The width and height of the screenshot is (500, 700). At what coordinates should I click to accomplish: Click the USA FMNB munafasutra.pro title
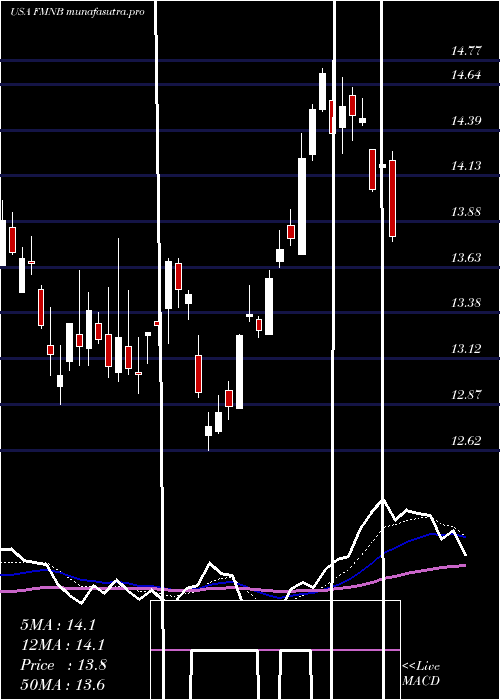pos(77,12)
